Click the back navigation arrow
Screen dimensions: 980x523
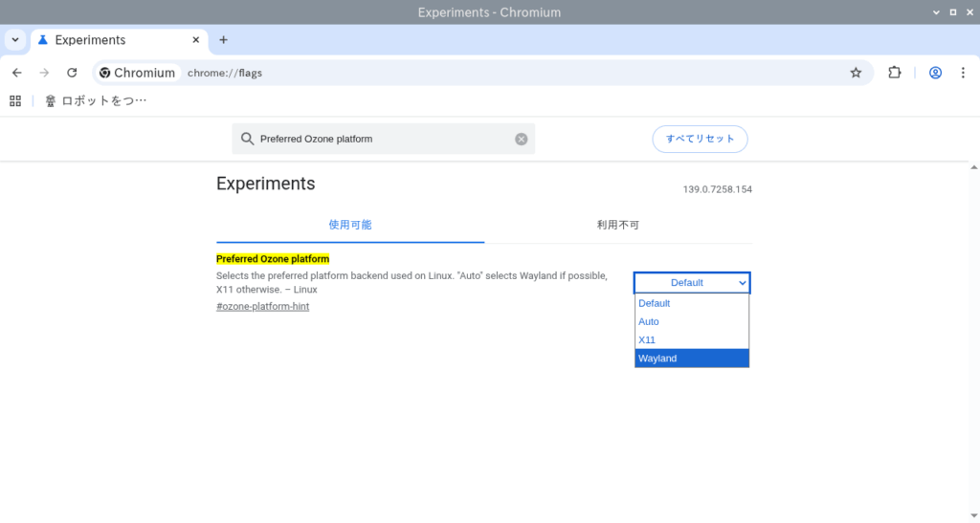click(17, 73)
